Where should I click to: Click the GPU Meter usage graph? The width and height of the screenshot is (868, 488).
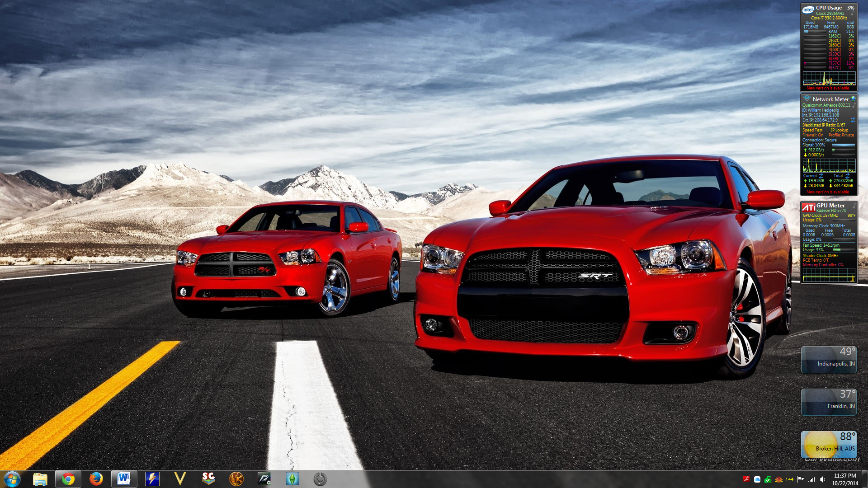(829, 275)
